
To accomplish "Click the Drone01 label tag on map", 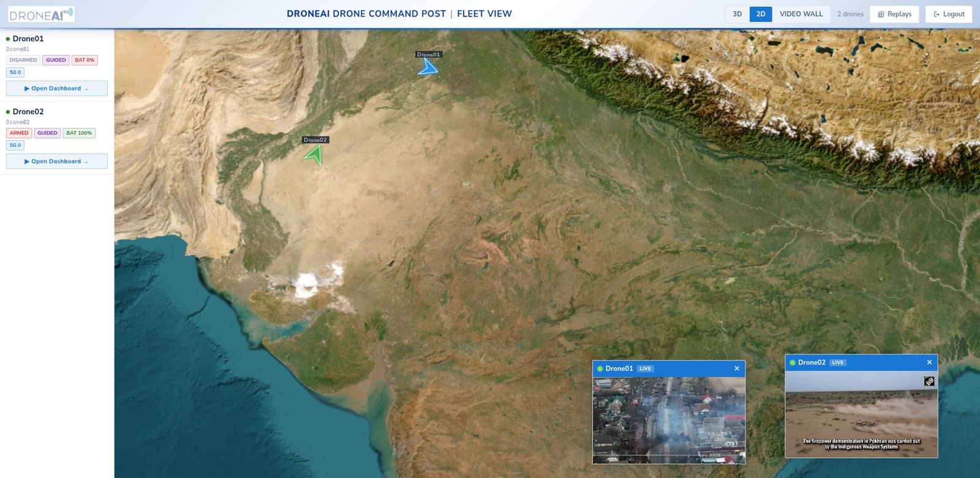I will click(428, 54).
